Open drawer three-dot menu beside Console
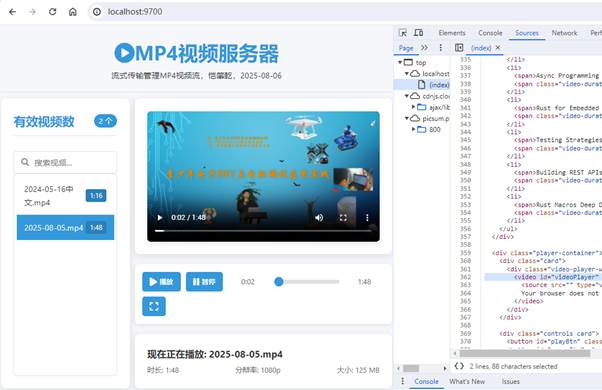The width and height of the screenshot is (602, 390). (402, 381)
